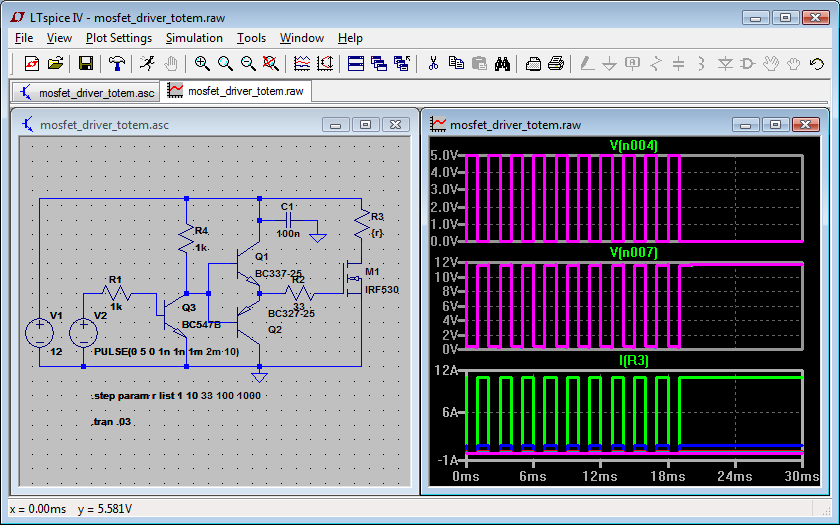
Task: Click the New Schematic toolbar icon
Action: tap(32, 64)
